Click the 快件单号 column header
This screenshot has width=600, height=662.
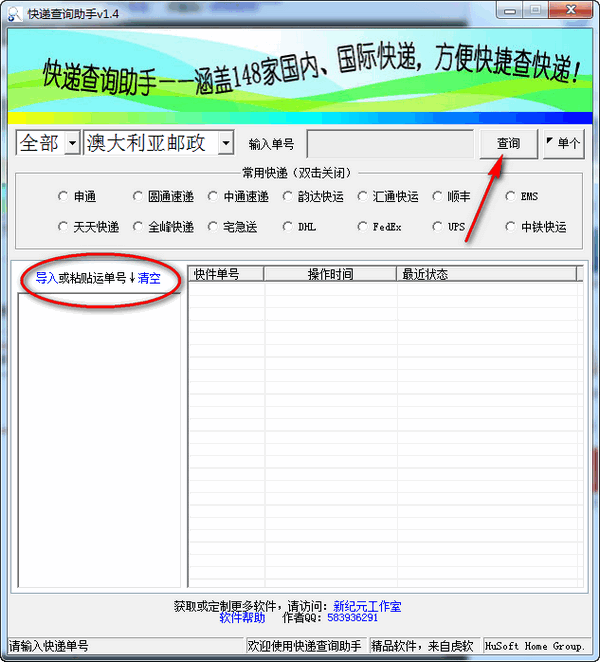point(226,274)
